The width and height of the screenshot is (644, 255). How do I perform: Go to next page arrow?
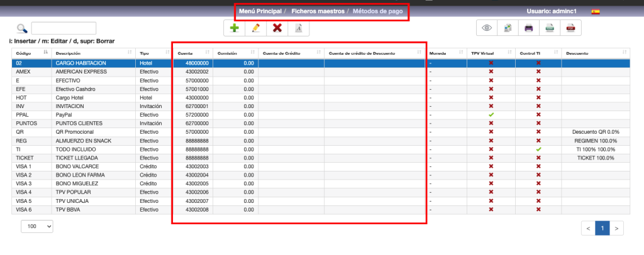coord(618,229)
